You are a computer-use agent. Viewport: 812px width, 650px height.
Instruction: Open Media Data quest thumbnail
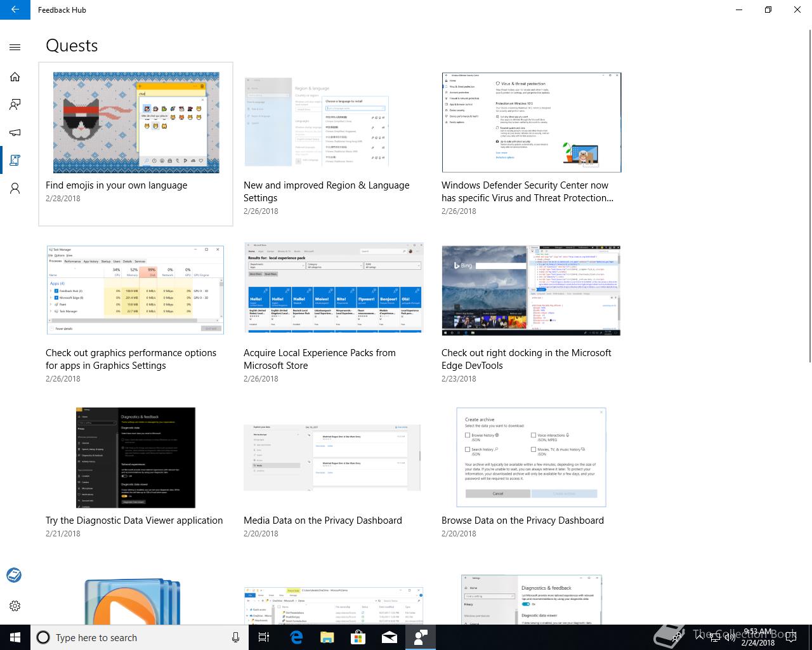(x=332, y=458)
